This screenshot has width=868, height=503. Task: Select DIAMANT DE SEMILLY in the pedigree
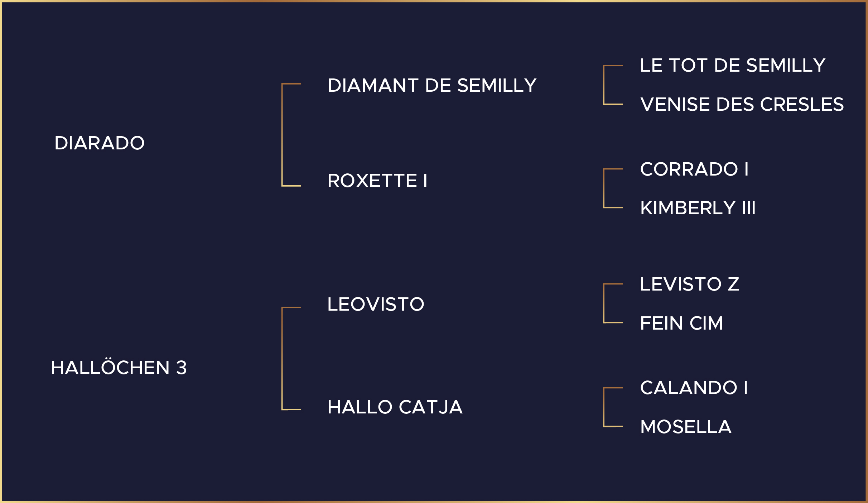(432, 86)
